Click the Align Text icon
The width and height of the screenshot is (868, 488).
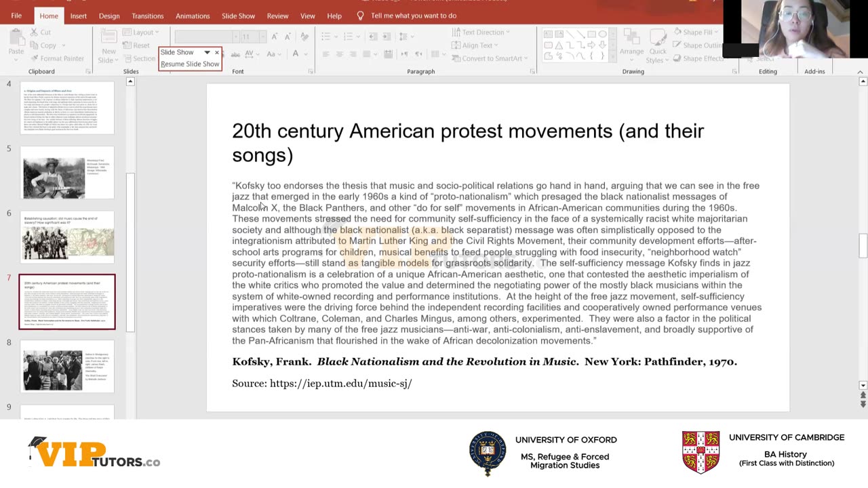(x=455, y=45)
